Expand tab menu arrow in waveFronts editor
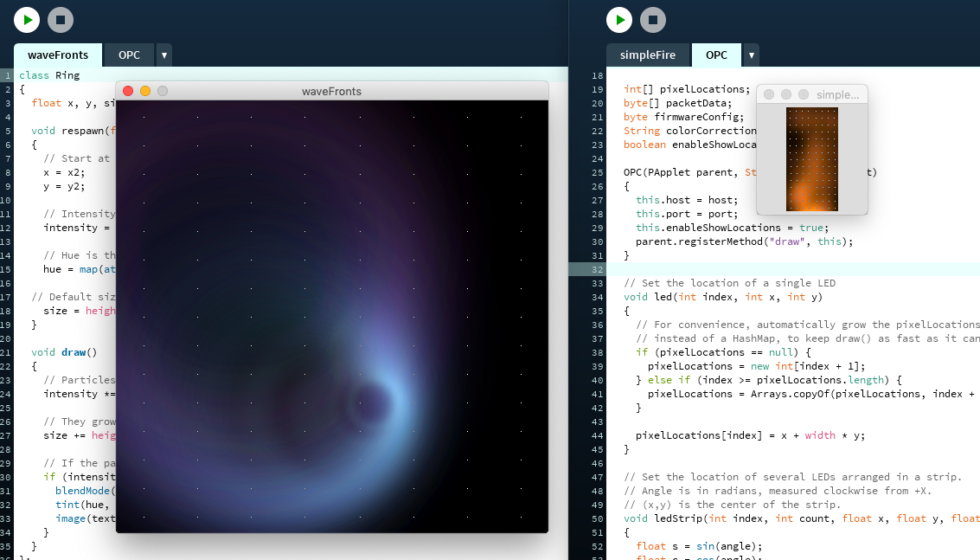The image size is (980, 560). [164, 55]
